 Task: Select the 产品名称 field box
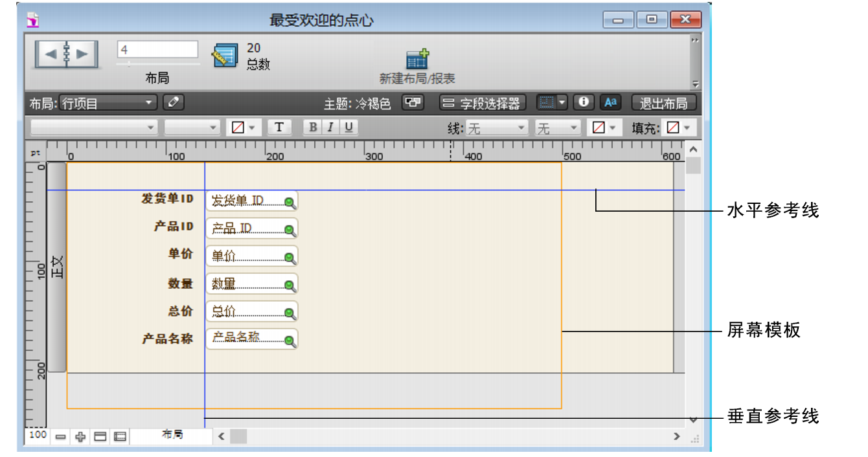[252, 339]
